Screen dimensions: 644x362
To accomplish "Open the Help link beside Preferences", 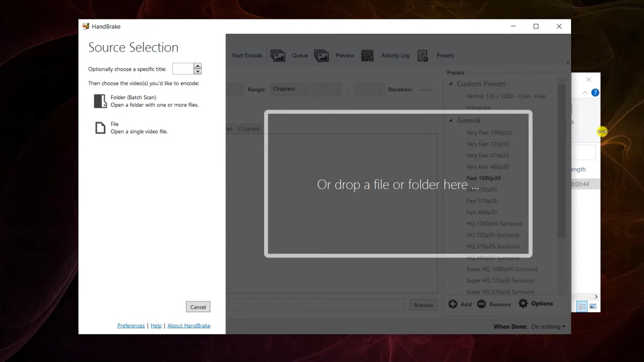I will (x=156, y=326).
